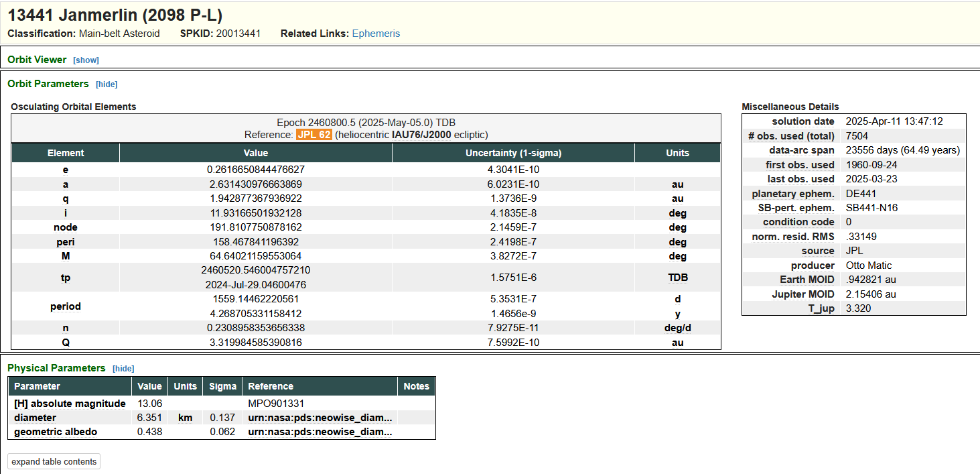This screenshot has height=474, width=980.
Task: Click the Notes column header
Action: (416, 386)
